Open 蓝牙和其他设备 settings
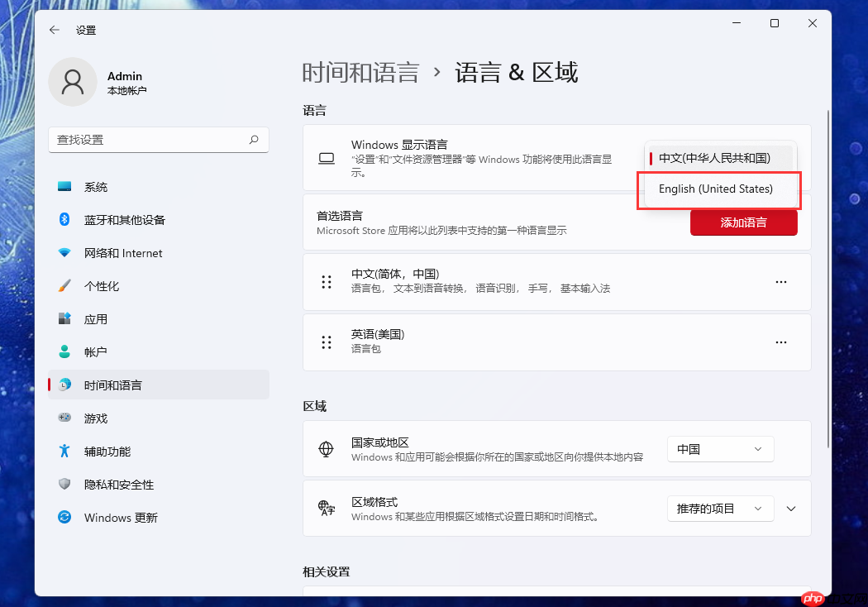This screenshot has width=868, height=607. [x=122, y=219]
